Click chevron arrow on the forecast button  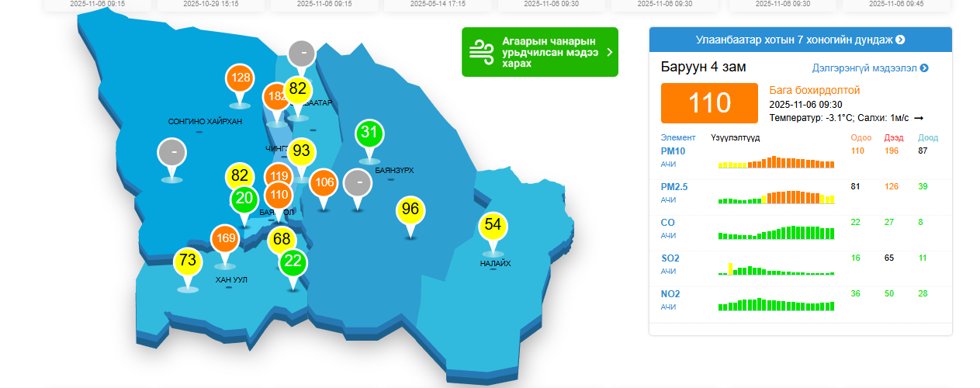[x=609, y=52]
